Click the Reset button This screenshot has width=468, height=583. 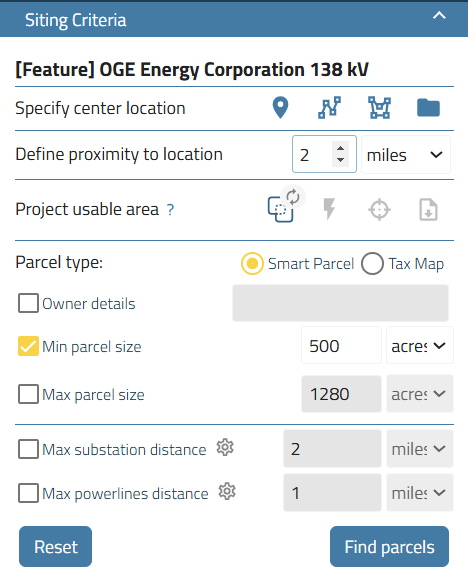[x=55, y=547]
